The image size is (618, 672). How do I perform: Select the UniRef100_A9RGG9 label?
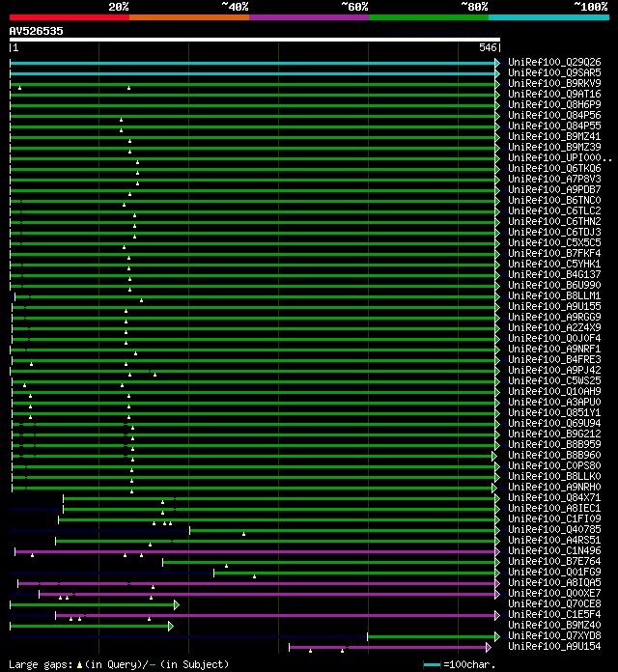click(x=554, y=317)
